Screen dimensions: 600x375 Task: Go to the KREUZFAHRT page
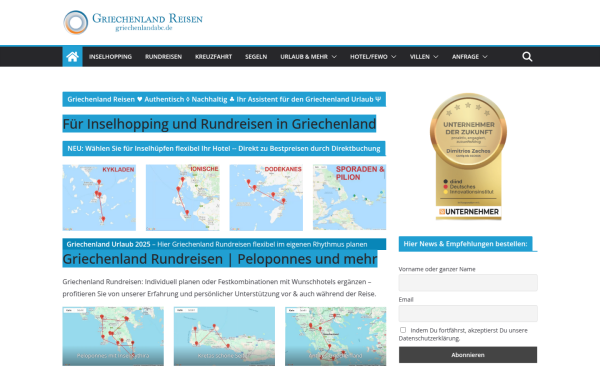pos(214,57)
